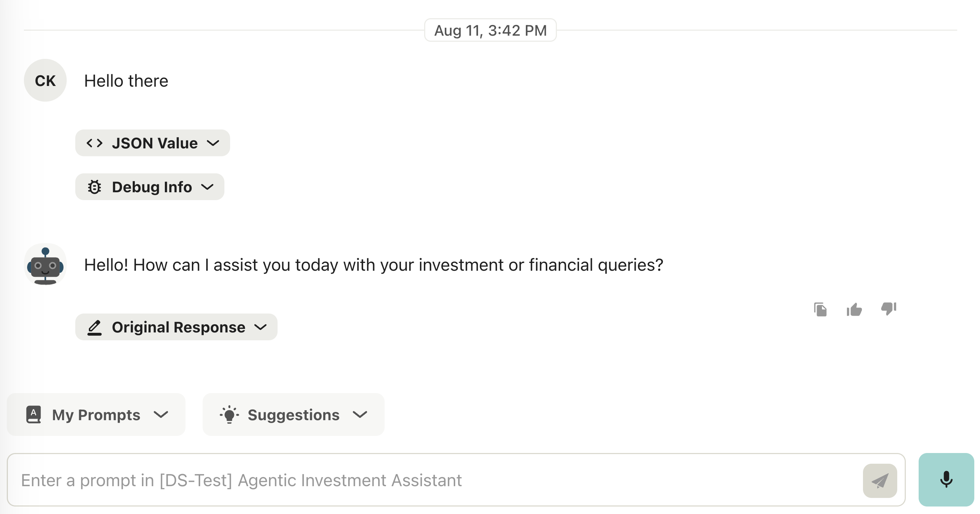Click the lightbulb icon in Suggestions

click(x=229, y=415)
